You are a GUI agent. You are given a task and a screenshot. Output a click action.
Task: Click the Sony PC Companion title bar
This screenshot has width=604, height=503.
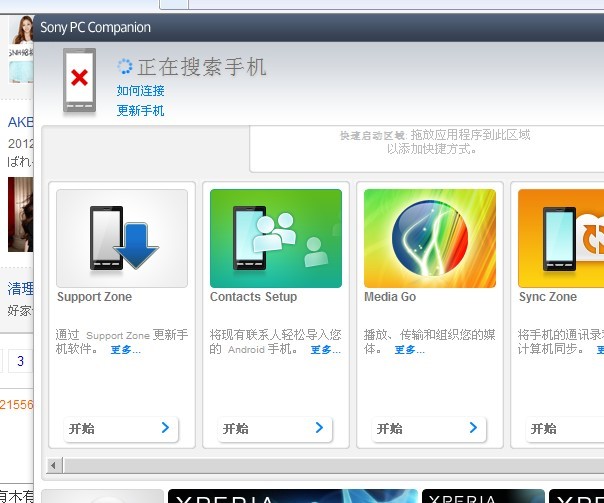[319, 27]
